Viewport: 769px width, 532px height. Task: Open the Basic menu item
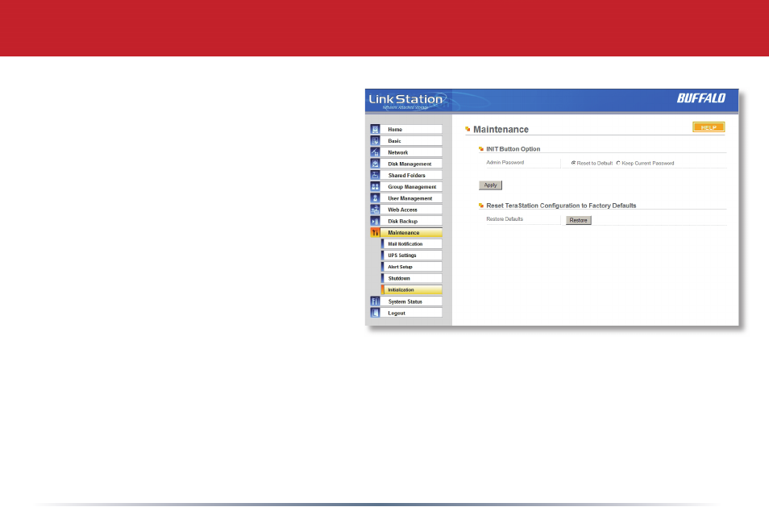(x=411, y=141)
